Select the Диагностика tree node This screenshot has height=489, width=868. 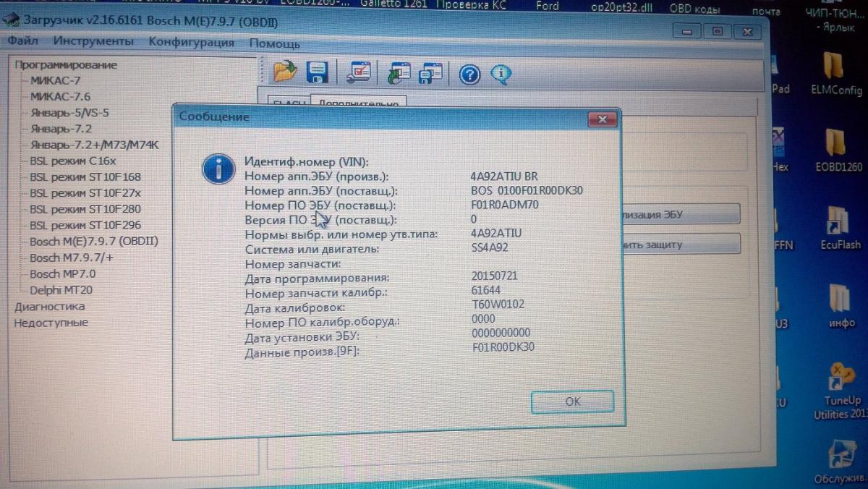tap(49, 307)
